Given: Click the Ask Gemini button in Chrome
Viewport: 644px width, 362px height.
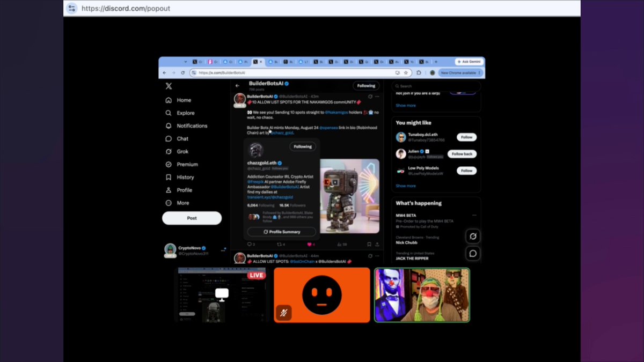Looking at the screenshot, I should click(469, 62).
